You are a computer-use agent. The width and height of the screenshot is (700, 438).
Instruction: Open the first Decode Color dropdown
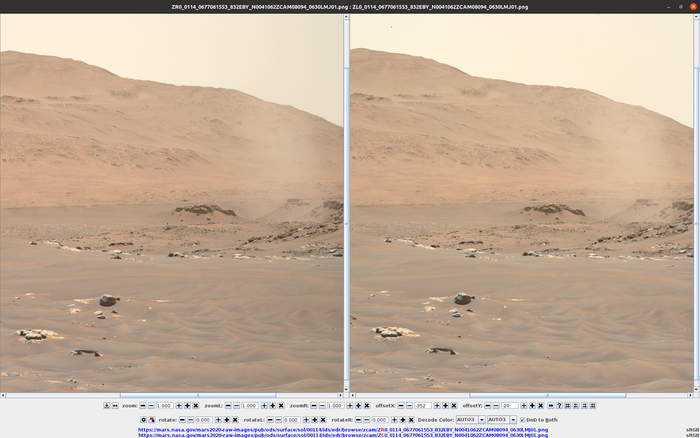[x=469, y=419]
